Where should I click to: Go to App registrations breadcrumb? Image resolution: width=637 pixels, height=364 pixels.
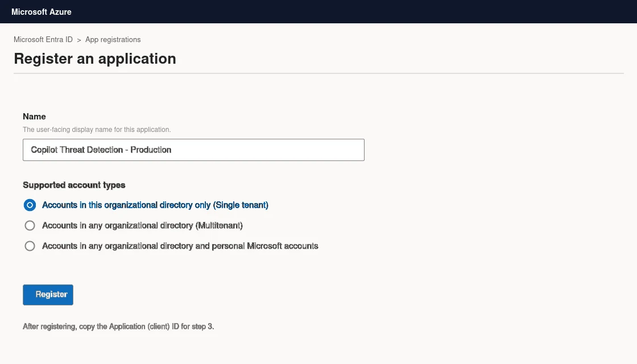click(x=113, y=39)
